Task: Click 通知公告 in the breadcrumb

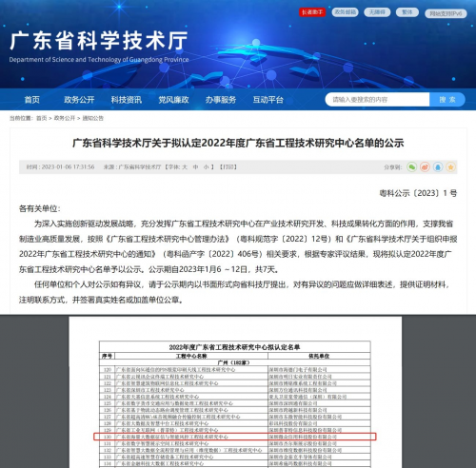Action: pos(93,118)
